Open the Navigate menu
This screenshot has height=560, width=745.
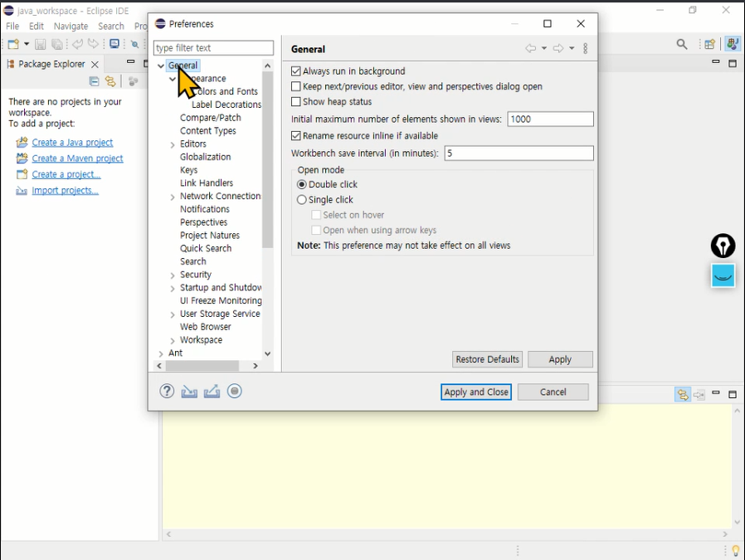pyautogui.click(x=71, y=26)
